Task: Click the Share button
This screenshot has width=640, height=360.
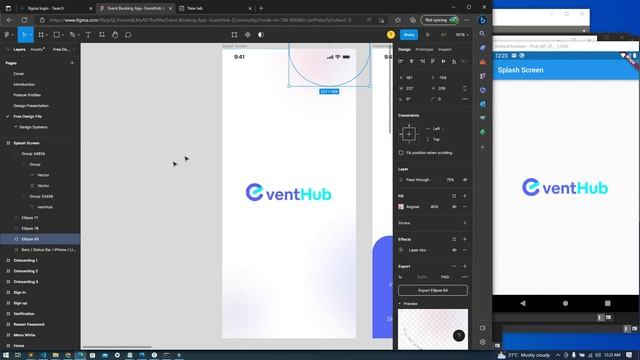Action: click(x=409, y=35)
